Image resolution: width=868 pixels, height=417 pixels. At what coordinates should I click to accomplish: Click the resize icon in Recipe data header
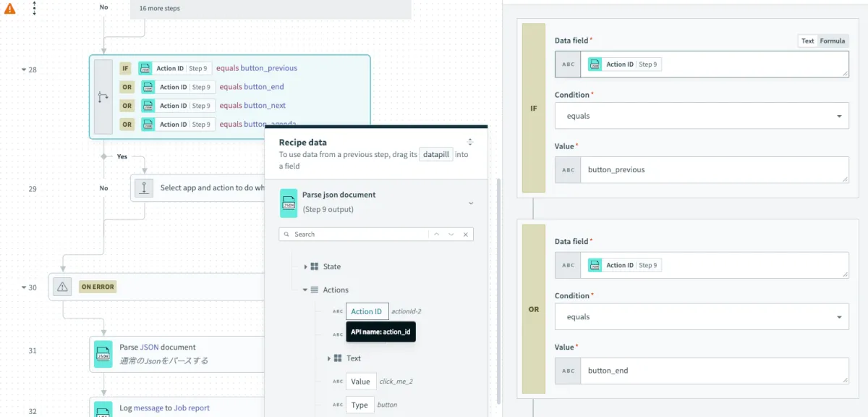(470, 143)
